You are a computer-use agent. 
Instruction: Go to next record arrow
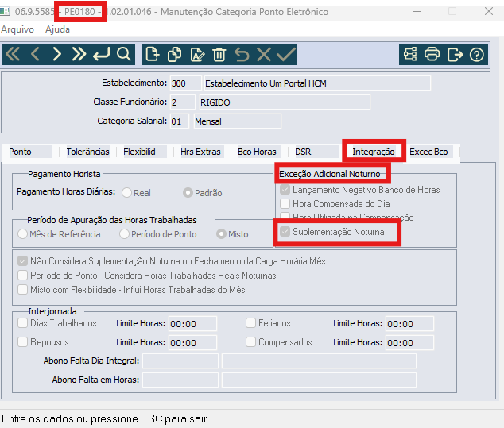(x=57, y=54)
